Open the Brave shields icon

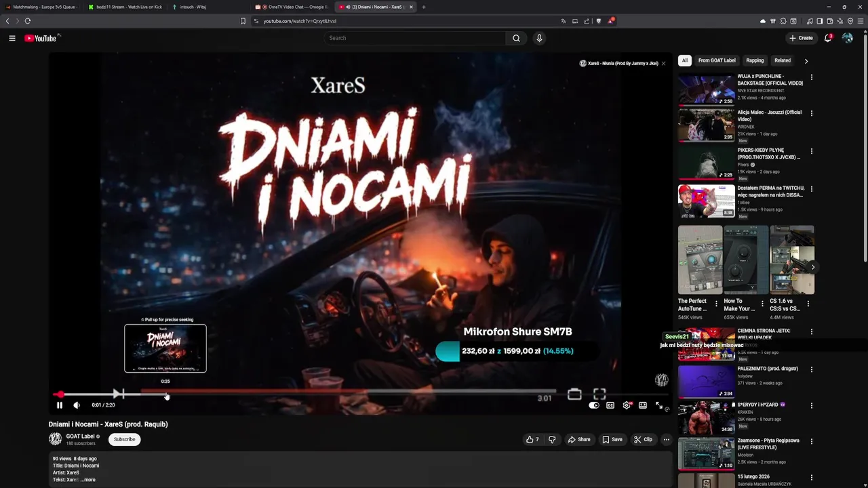[x=598, y=21]
